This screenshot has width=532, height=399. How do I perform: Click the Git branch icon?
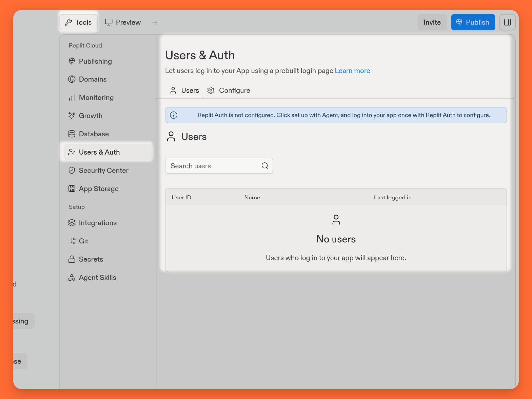tap(72, 241)
